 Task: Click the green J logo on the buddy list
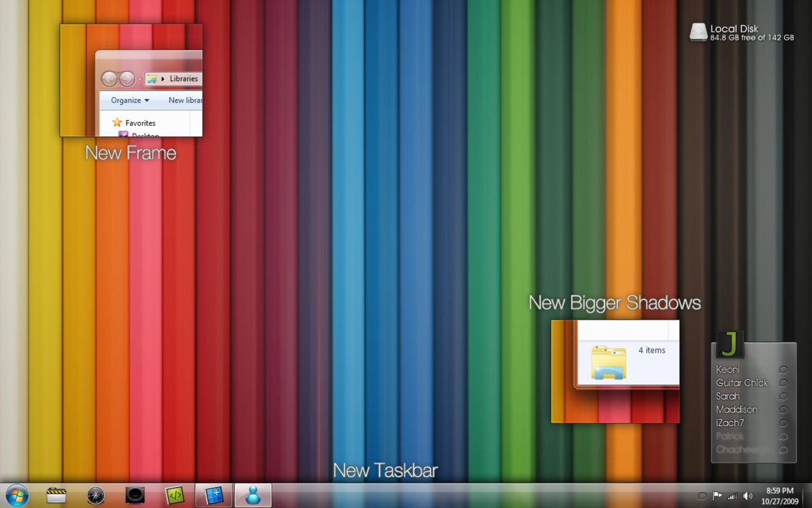pos(729,345)
